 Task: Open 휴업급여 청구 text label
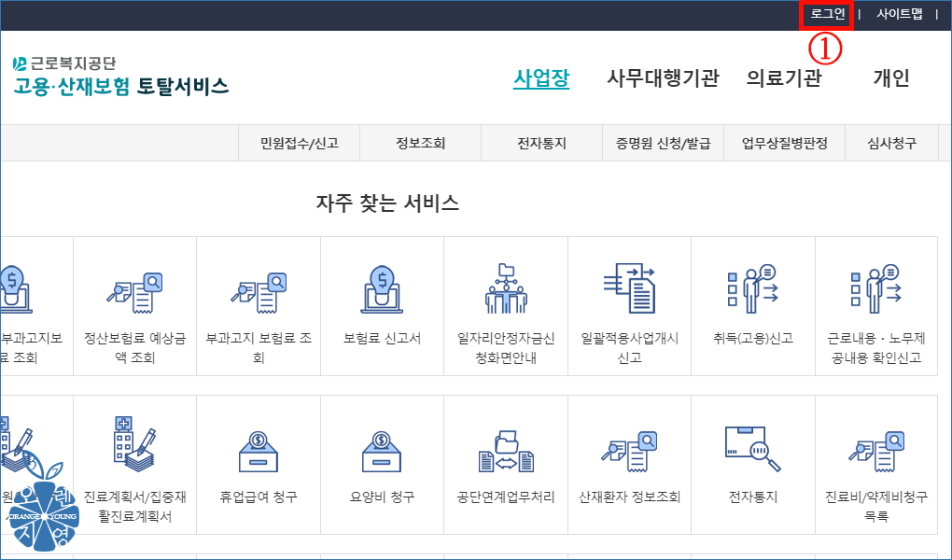(259, 497)
